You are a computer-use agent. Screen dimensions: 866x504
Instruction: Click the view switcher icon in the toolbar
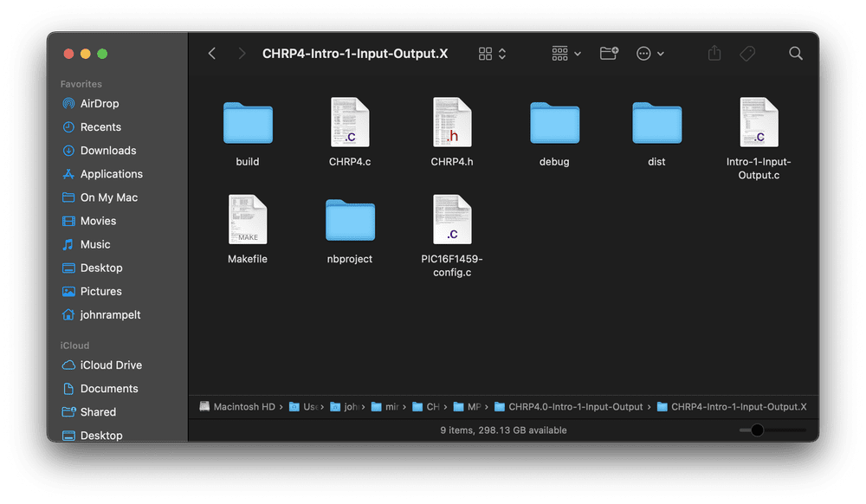pos(485,53)
